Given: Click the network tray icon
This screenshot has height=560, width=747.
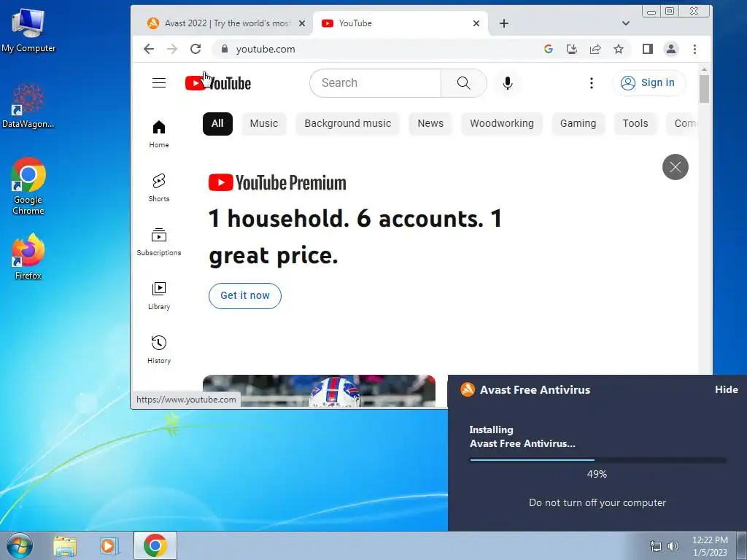Looking at the screenshot, I should pos(656,546).
